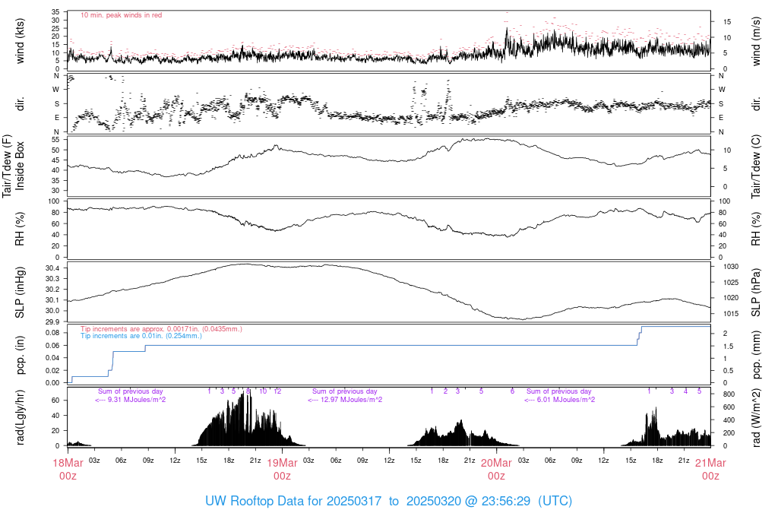Click the '29.9' tick on SLP axis
The height and width of the screenshot is (532, 778).
[x=52, y=321]
